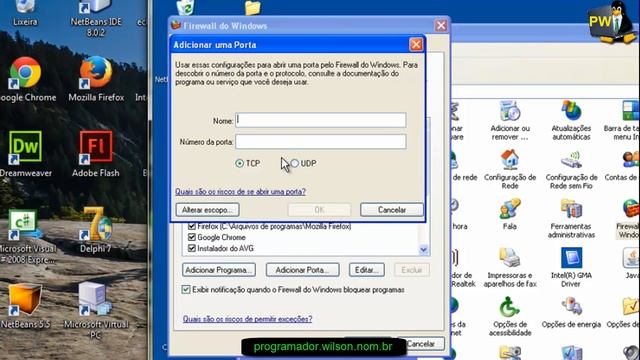Click the Número da porta field

point(321,142)
